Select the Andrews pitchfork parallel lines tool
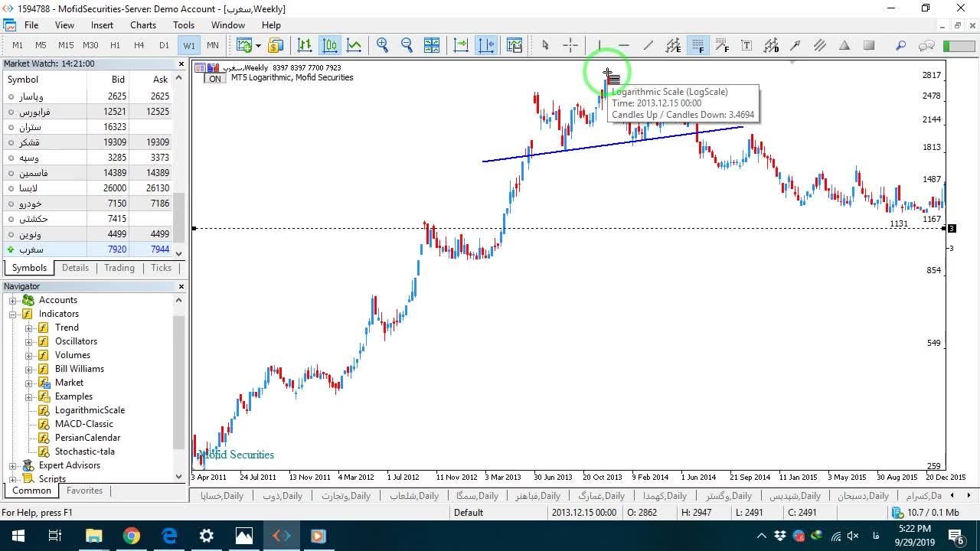 820,45
